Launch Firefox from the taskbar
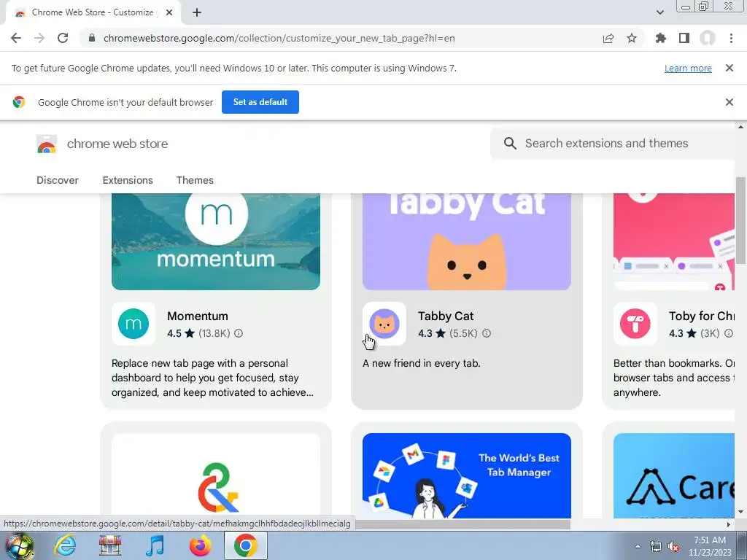Viewport: 747px width, 560px height. point(200,545)
